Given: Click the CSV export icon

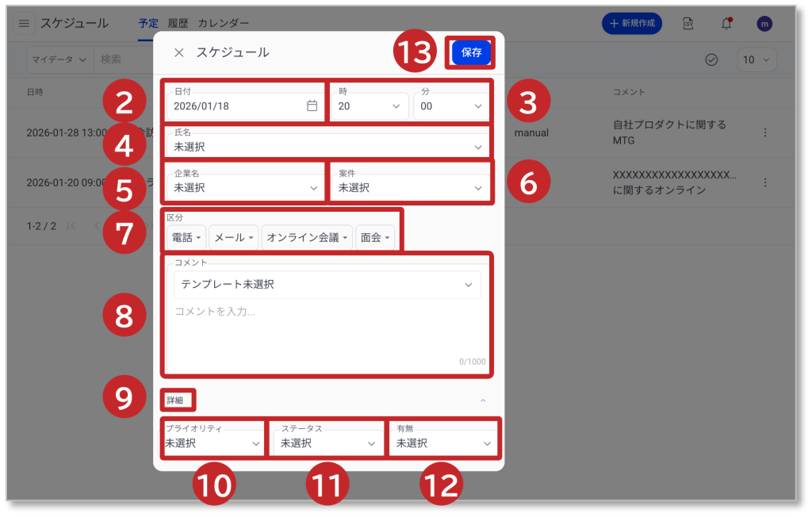Looking at the screenshot, I should tap(688, 24).
